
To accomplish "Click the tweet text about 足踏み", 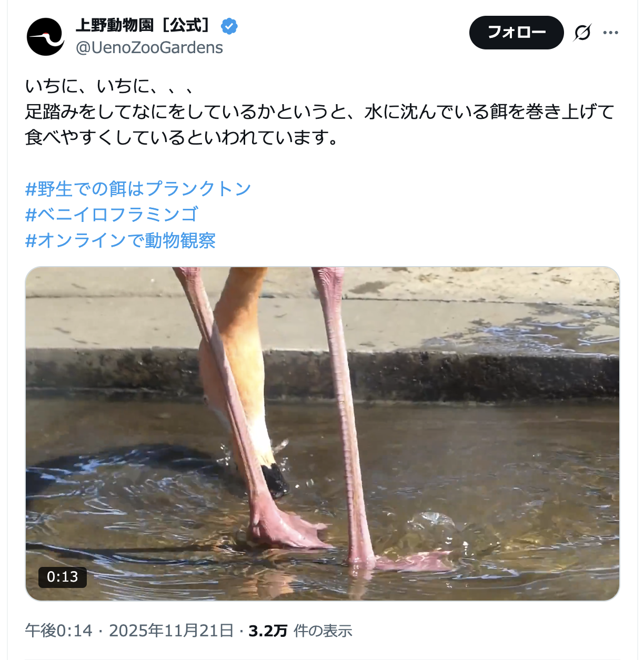I will pyautogui.click(x=320, y=124).
